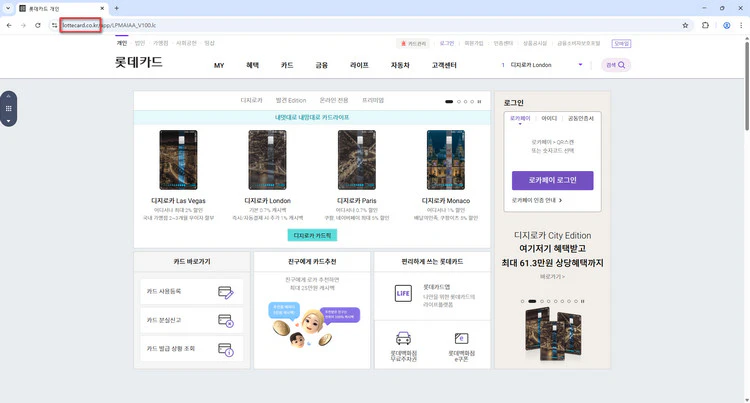Click the up arrow on floating side menu
This screenshot has height=403, width=750.
8,96
